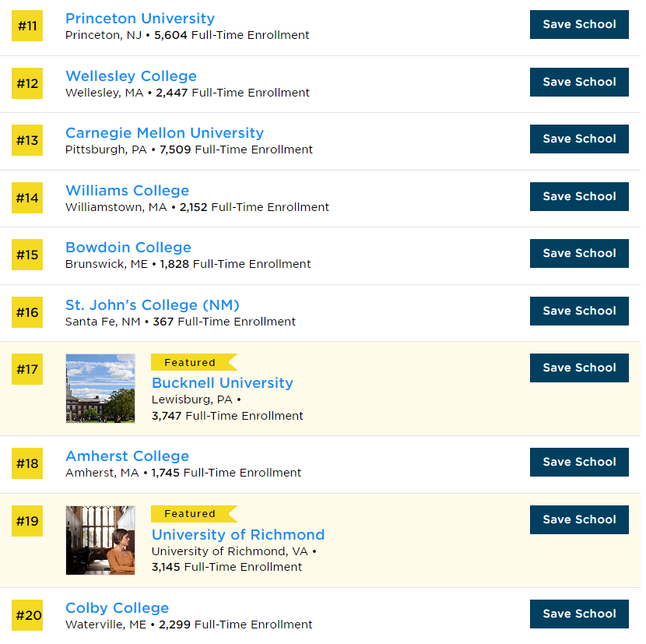Click the #15 rank badge
646x644 pixels.
pyautogui.click(x=27, y=255)
